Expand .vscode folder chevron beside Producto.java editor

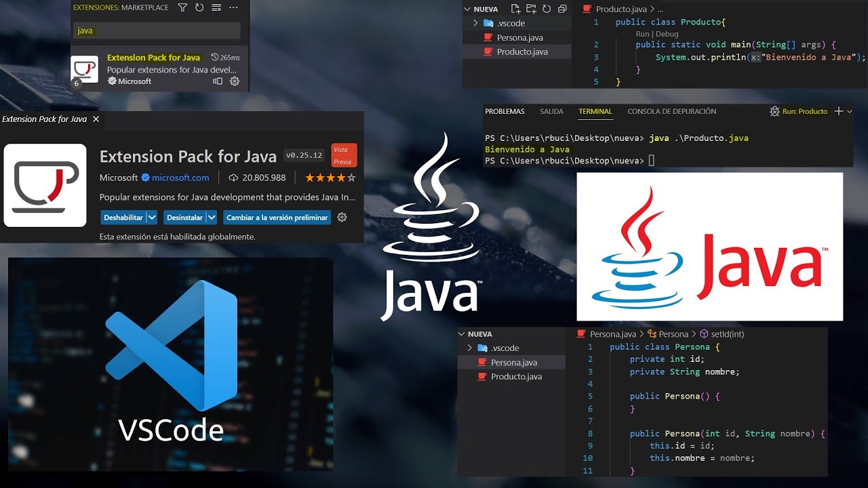tap(476, 23)
